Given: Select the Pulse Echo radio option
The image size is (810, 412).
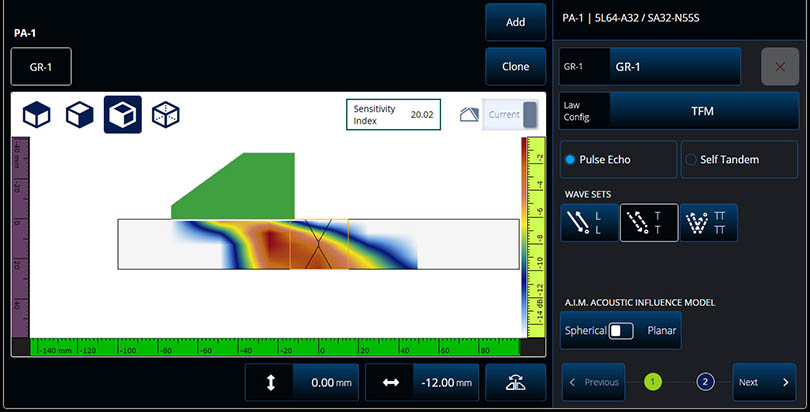Looking at the screenshot, I should [616, 159].
